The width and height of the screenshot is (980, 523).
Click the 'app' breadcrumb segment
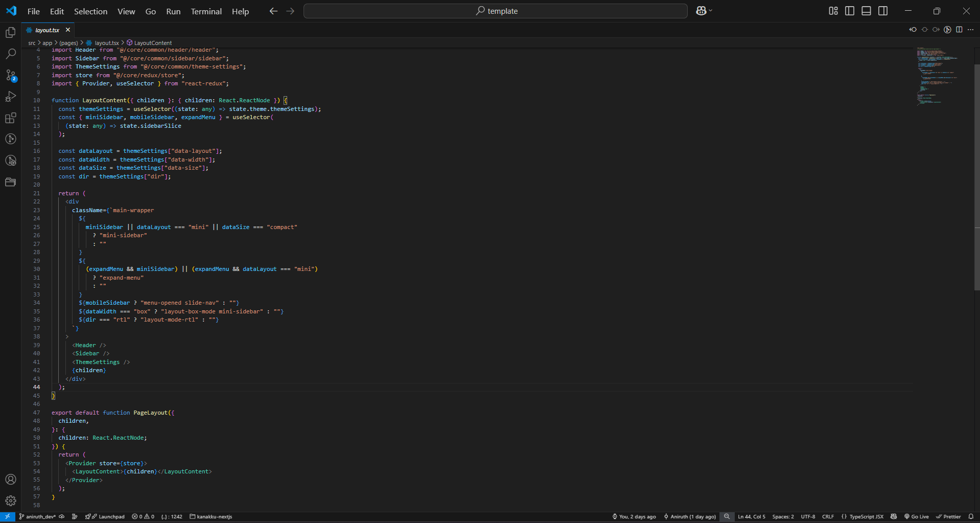[48, 43]
